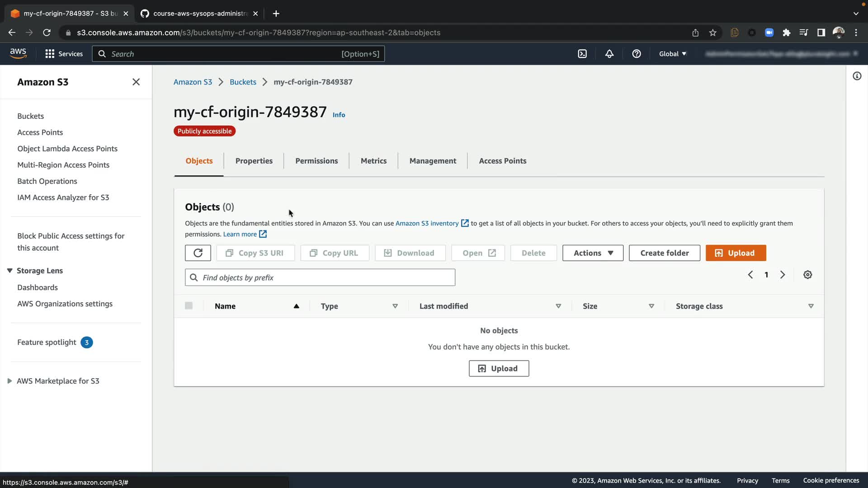868x488 pixels.
Task: Open the notifications bell icon
Action: pyautogui.click(x=609, y=54)
